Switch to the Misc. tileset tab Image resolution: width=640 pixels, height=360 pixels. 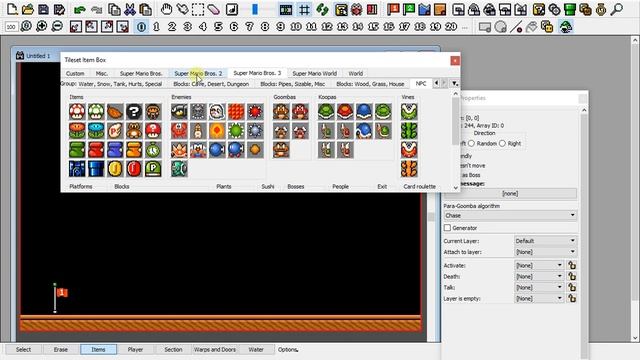[x=102, y=73]
